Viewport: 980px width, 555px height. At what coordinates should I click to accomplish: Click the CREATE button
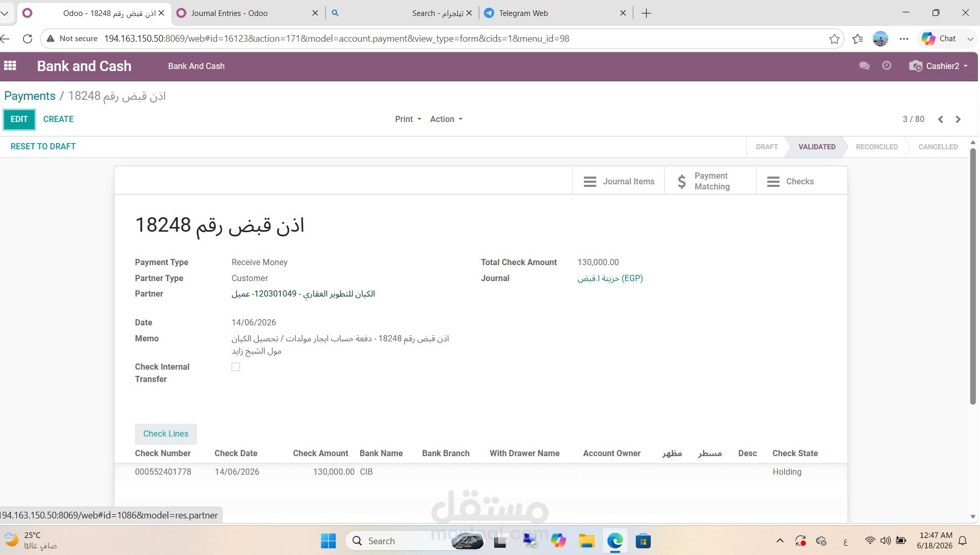[58, 119]
